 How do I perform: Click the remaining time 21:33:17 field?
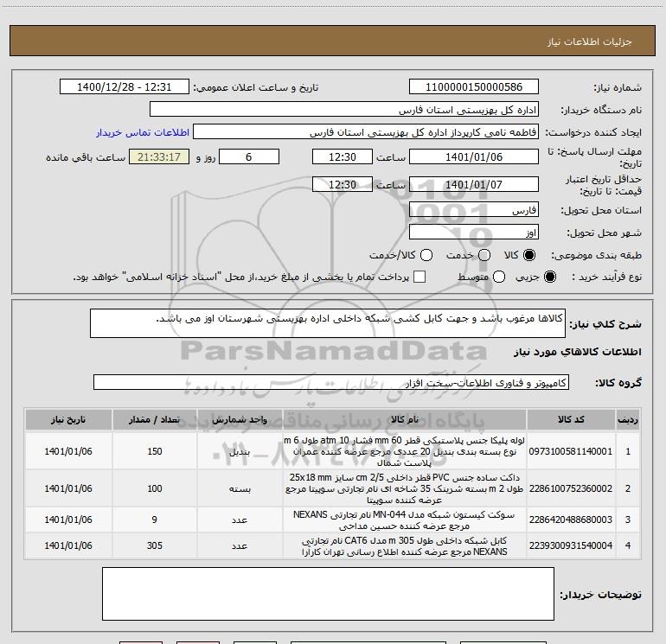(x=159, y=156)
